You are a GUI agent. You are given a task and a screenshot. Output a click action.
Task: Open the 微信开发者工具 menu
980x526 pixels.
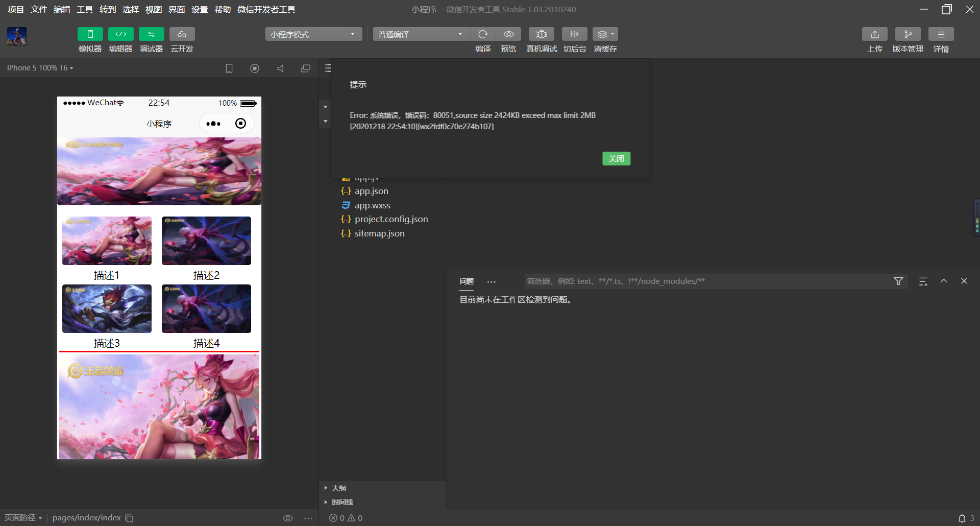click(266, 10)
